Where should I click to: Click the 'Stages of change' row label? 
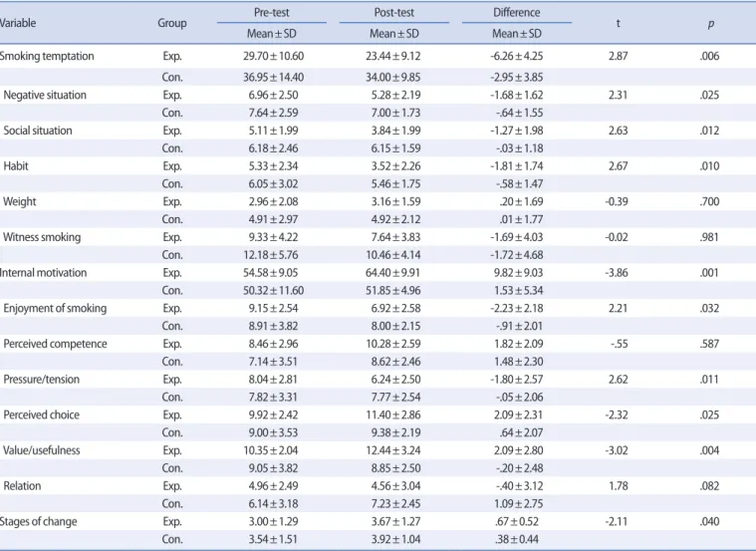click(x=39, y=521)
